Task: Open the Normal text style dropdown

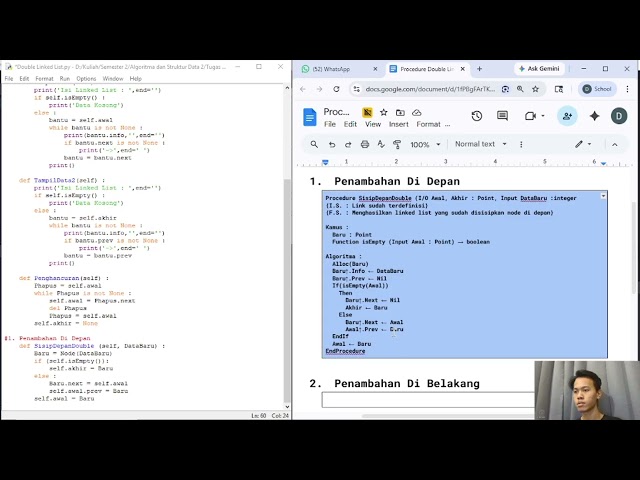Action: coord(481,144)
